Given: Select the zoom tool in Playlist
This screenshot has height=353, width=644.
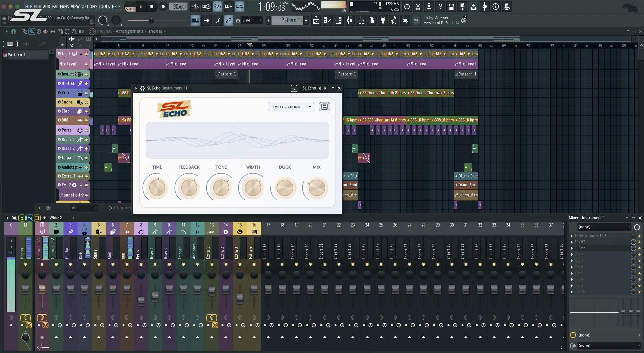Looking at the screenshot, I should (74, 31).
